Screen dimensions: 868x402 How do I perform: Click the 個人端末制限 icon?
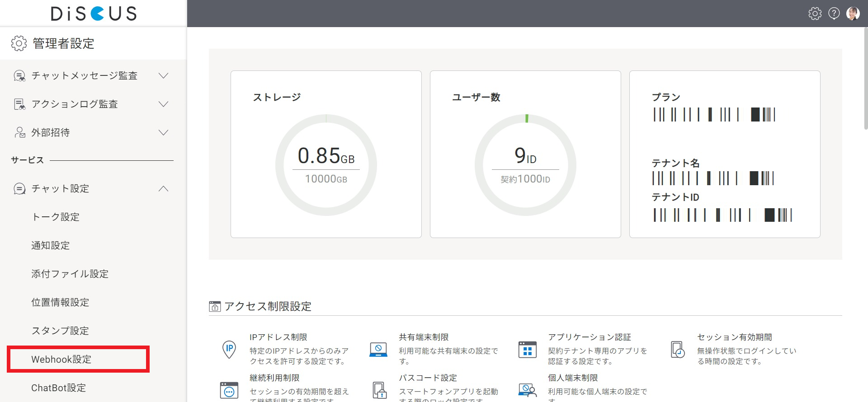coord(528,390)
